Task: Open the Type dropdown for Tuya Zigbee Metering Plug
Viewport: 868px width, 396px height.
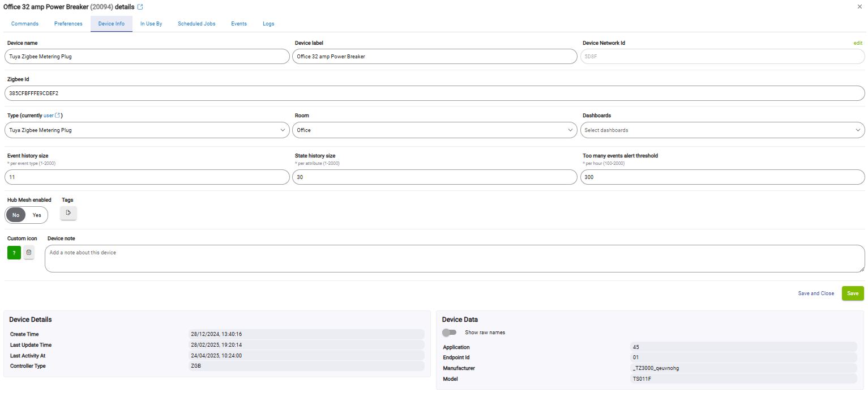Action: [x=147, y=130]
